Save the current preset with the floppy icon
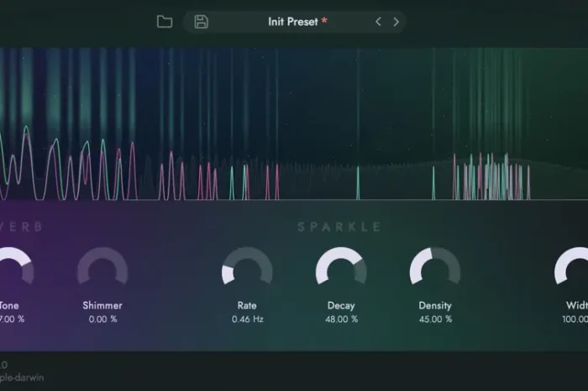This screenshot has width=588, height=391. point(202,22)
